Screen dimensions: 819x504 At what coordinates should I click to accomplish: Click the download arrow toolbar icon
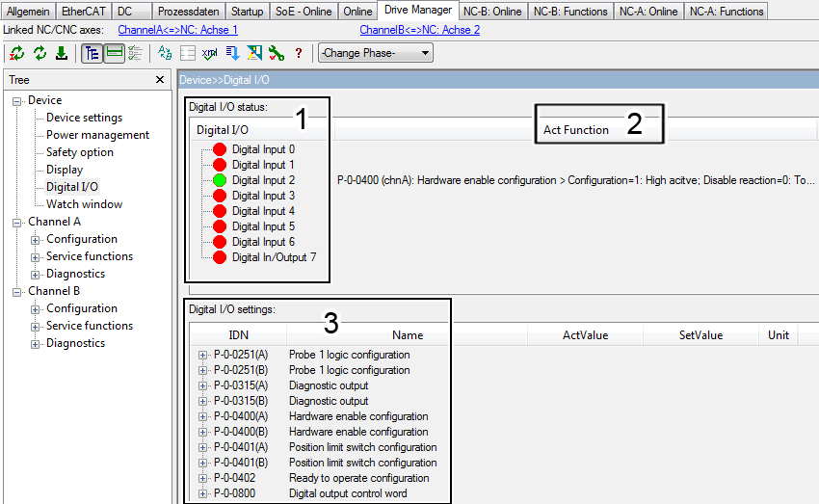pyautogui.click(x=62, y=53)
